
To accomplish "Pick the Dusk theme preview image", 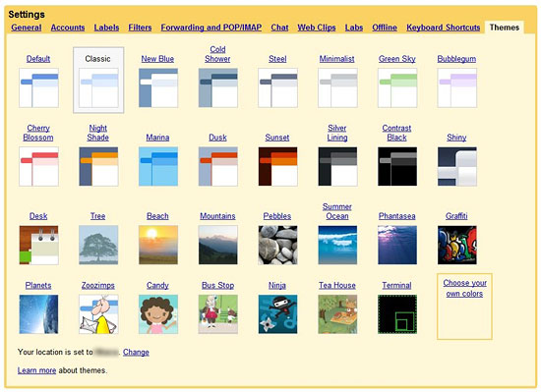I will (218, 166).
